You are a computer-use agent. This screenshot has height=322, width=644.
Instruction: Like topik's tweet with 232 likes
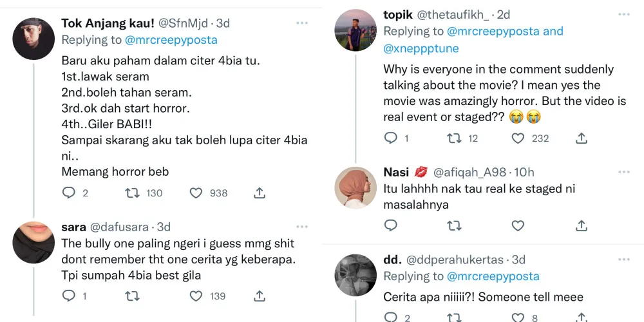click(x=518, y=138)
